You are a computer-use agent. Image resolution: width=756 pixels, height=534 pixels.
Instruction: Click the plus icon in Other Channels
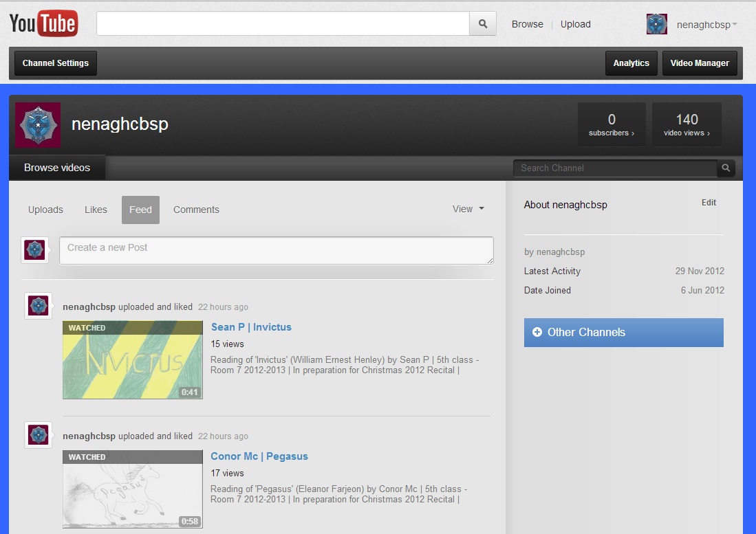coord(537,332)
